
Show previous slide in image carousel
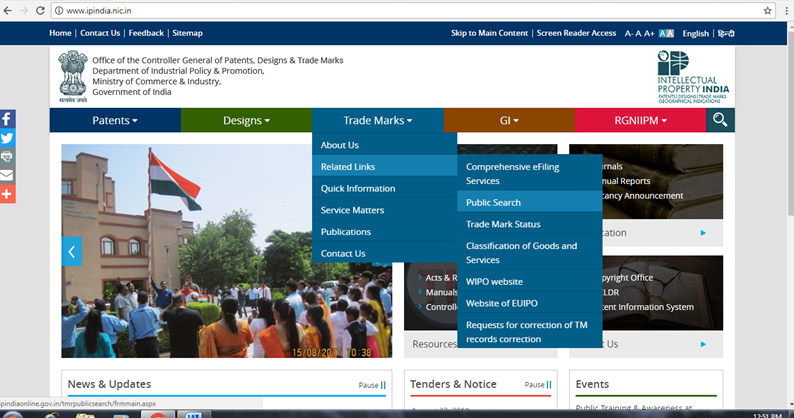[x=71, y=252]
